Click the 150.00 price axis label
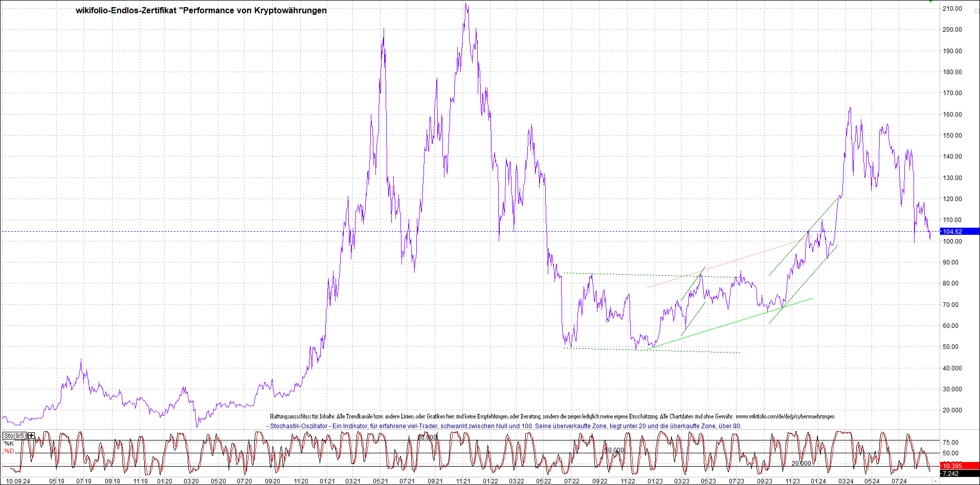Image resolution: width=980 pixels, height=485 pixels. point(952,136)
